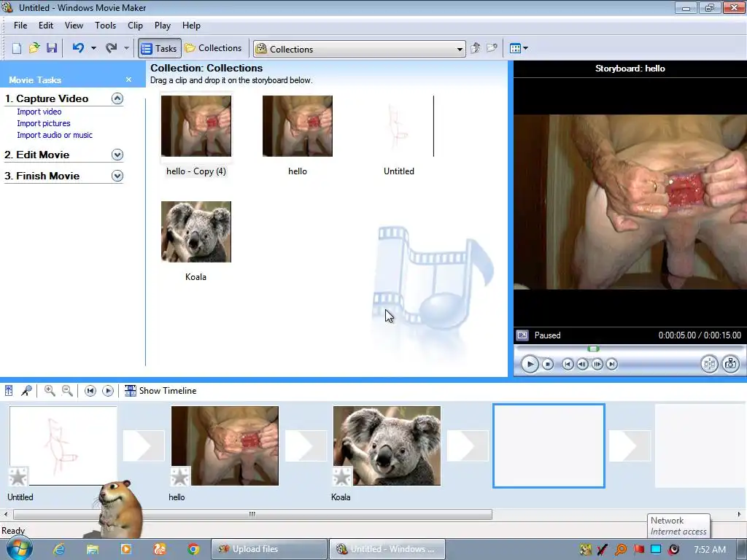Click the Views thumbnail icon
The width and height of the screenshot is (747, 560).
pyautogui.click(x=515, y=48)
